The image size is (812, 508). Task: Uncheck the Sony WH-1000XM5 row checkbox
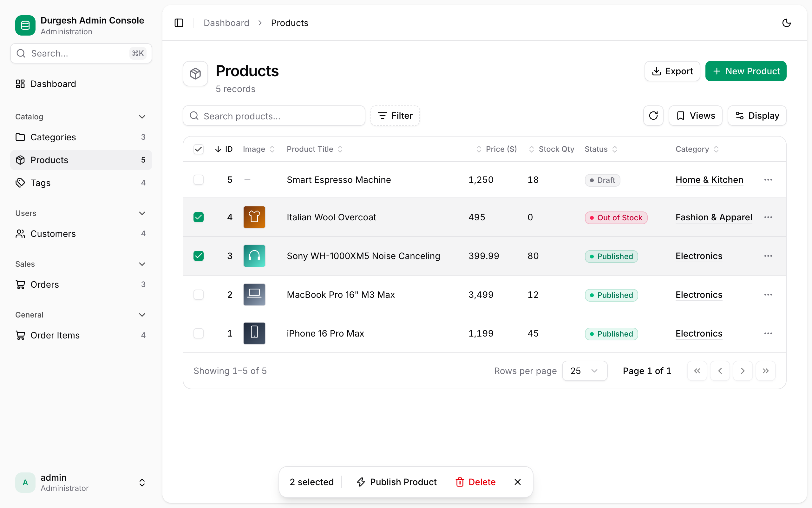click(x=199, y=256)
